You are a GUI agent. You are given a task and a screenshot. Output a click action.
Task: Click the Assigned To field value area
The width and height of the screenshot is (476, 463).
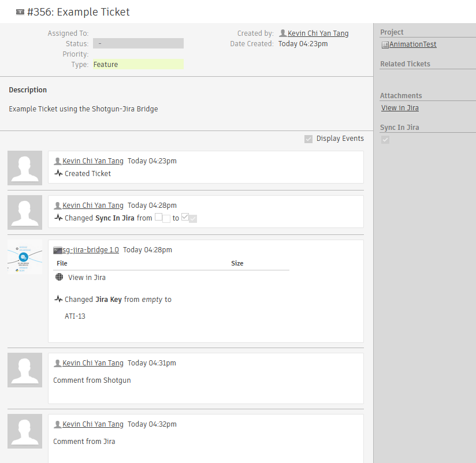pos(138,33)
